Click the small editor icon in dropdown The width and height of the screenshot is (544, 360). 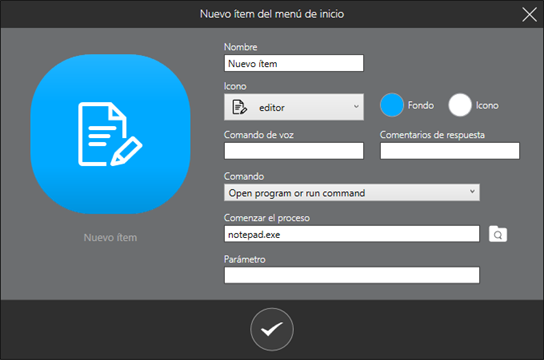tap(239, 107)
